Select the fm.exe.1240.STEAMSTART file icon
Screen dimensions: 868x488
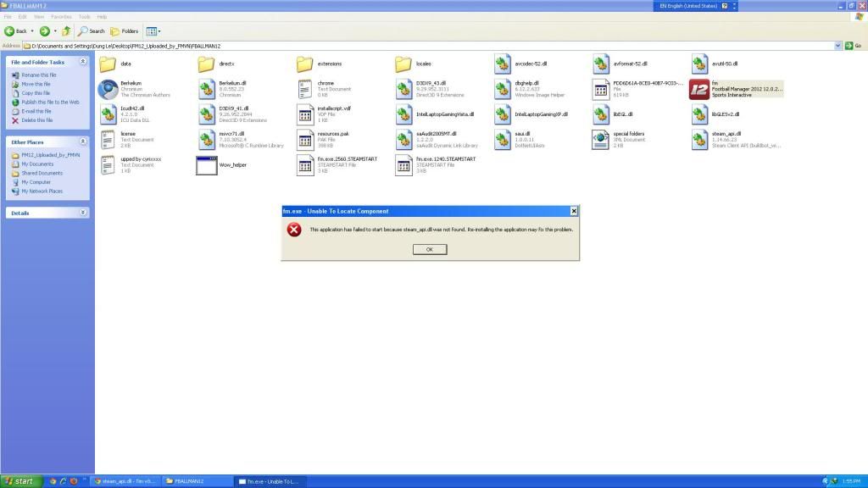point(403,165)
